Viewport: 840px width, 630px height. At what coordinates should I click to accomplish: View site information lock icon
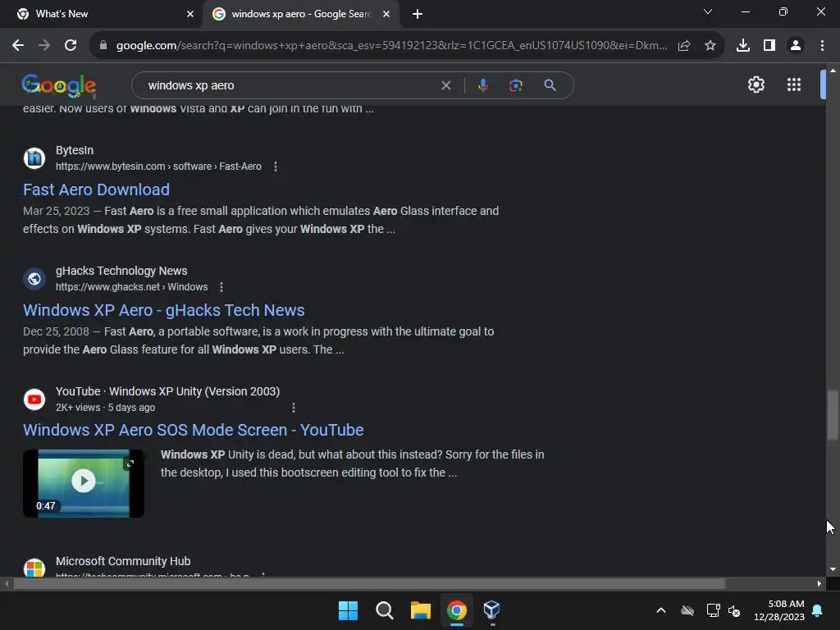[103, 46]
